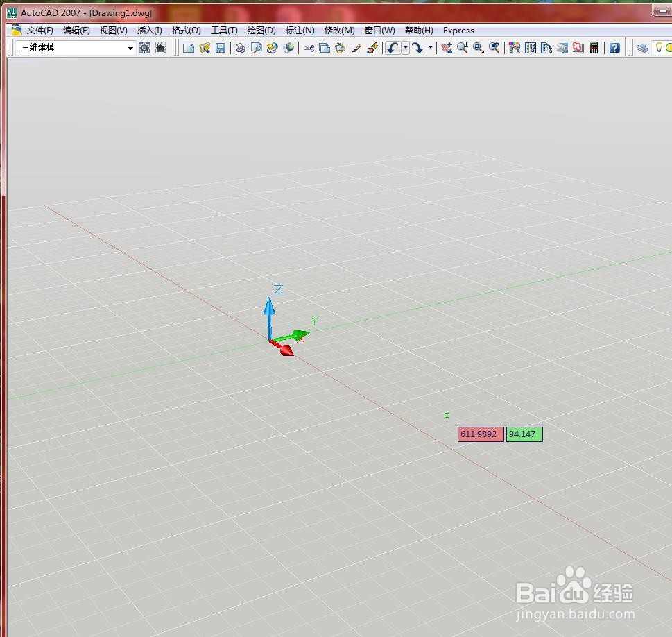The height and width of the screenshot is (637, 672).
Task: Open the 文件(F) menu
Action: pos(40,31)
